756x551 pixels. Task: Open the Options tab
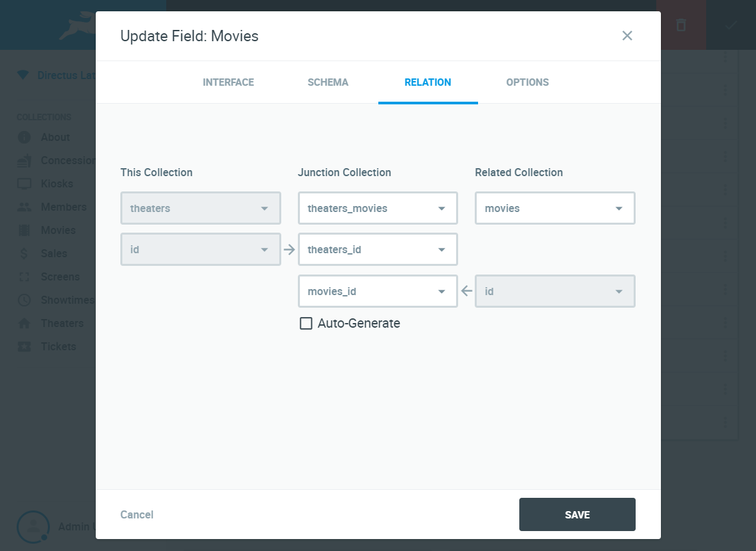coord(527,82)
